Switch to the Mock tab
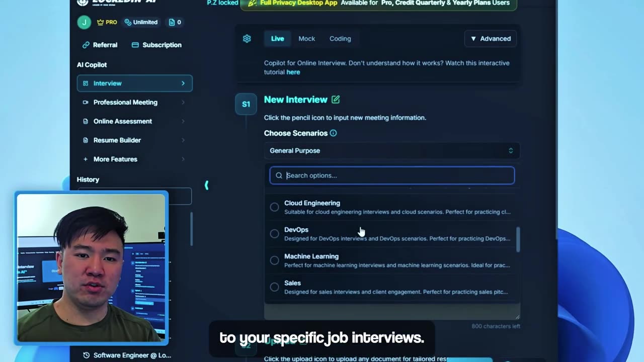This screenshot has width=644, height=362. click(306, 39)
